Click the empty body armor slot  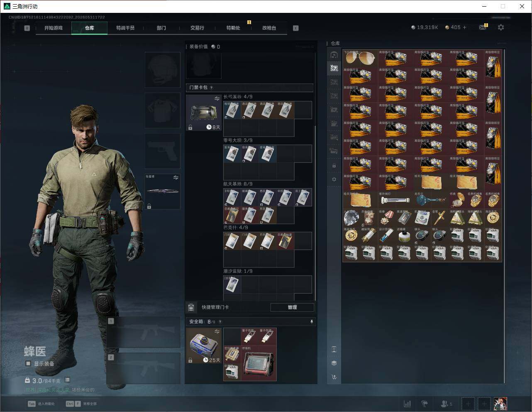[x=162, y=110]
